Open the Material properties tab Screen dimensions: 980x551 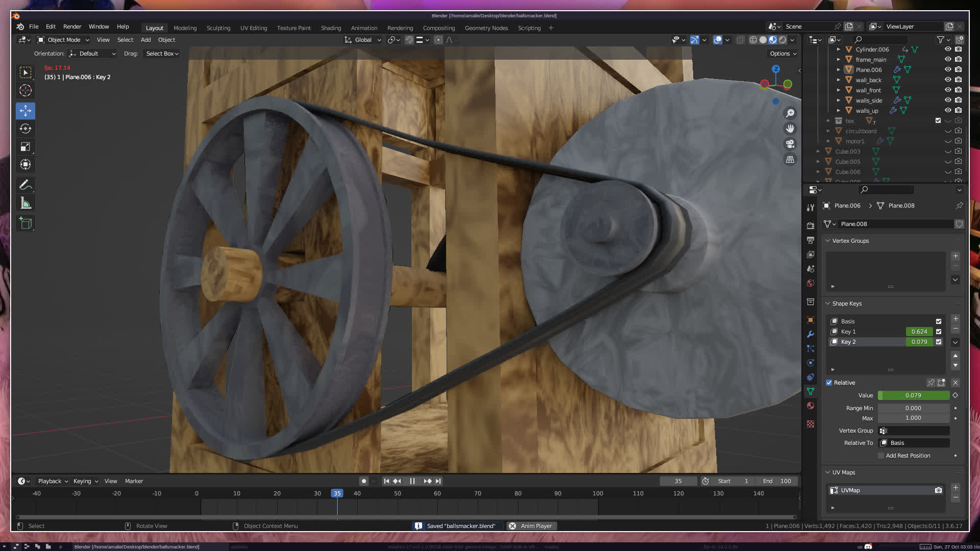(811, 406)
